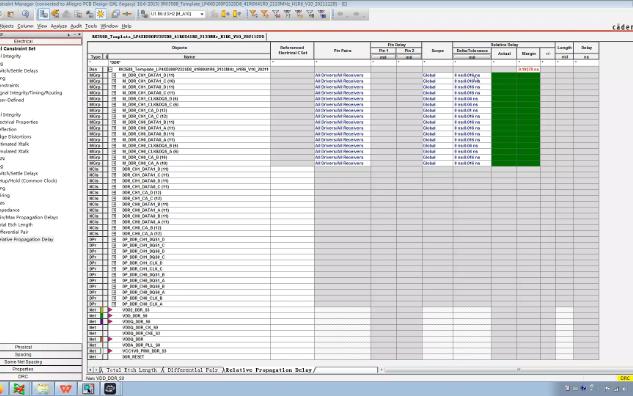Open the Physical domain section button
The width and height of the screenshot is (633, 396).
point(23,347)
